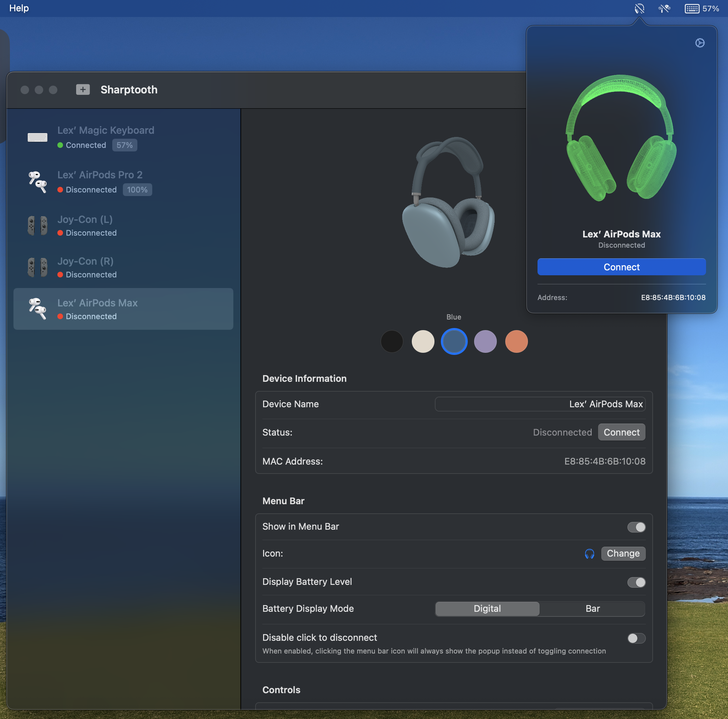Choose the orange color swatch
Viewport: 728px width, 719px height.
(x=516, y=341)
